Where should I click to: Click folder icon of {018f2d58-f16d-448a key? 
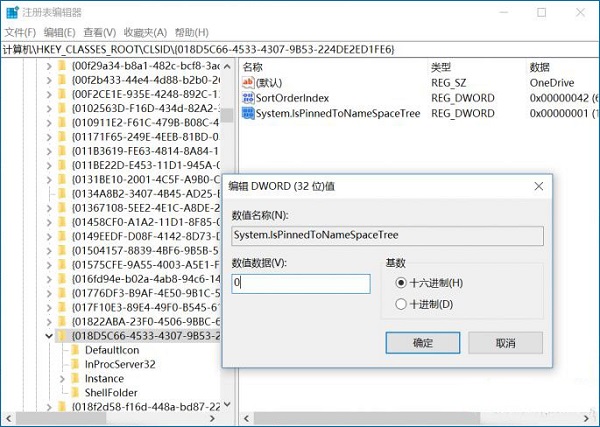click(x=62, y=407)
